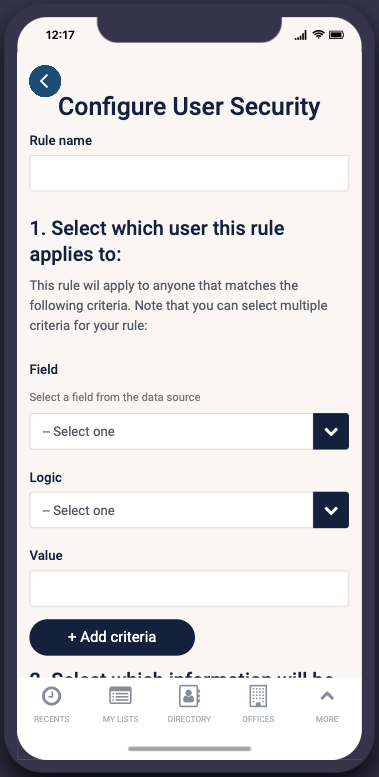Expand More chevron-up icon
The width and height of the screenshot is (379, 777).
click(x=327, y=696)
